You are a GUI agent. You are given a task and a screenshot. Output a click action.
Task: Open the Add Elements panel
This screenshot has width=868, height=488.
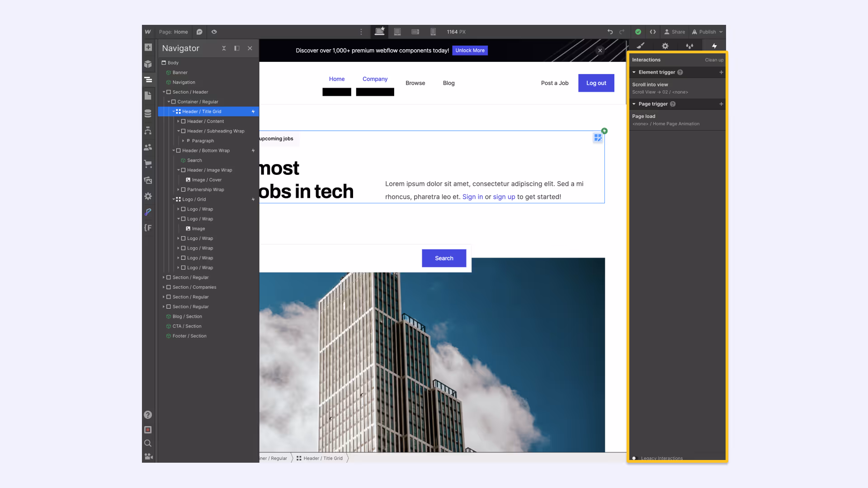[x=148, y=47]
